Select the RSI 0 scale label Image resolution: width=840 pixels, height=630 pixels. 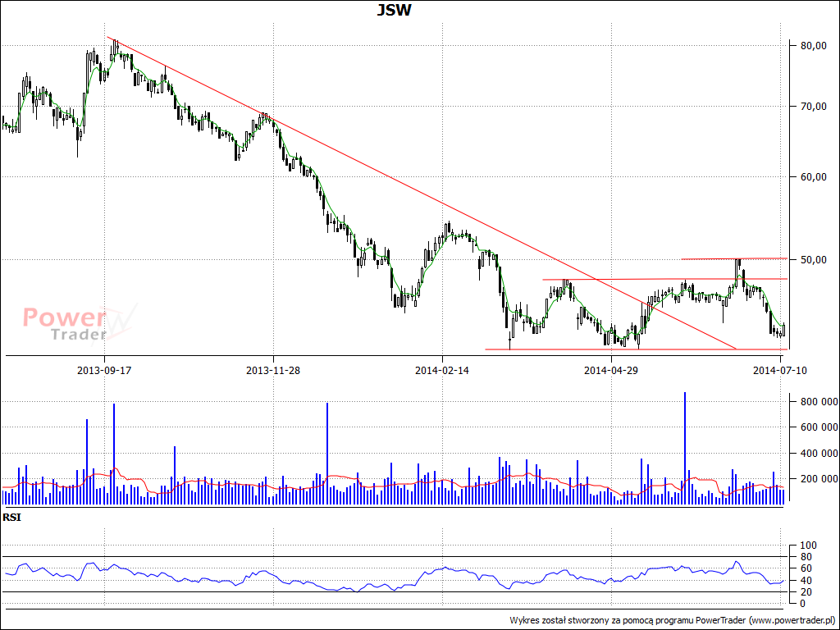[x=802, y=604]
